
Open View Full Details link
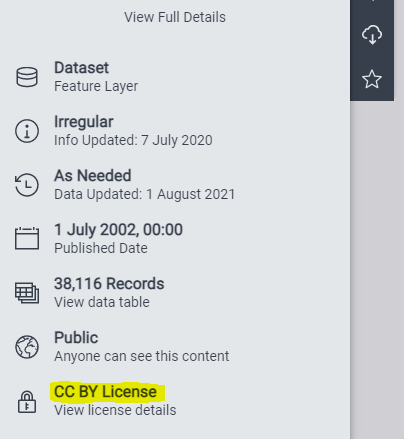(x=175, y=17)
